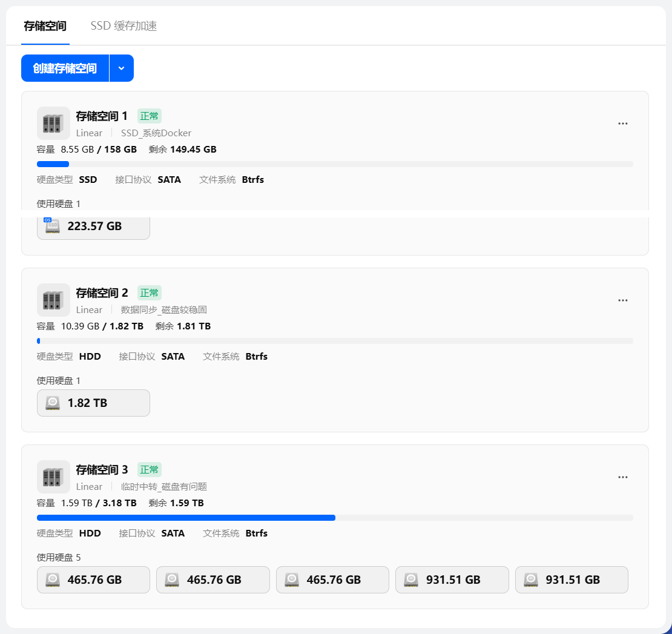Open the more options menu for 存储空间 2
The width and height of the screenshot is (672, 634).
coord(623,300)
